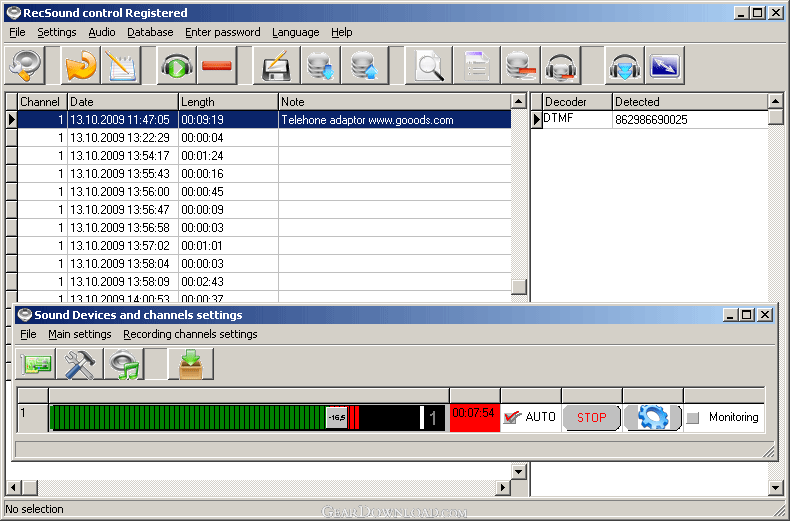Screen dimensions: 790x521
Task: Open the Settings menu
Action: pyautogui.click(x=57, y=32)
